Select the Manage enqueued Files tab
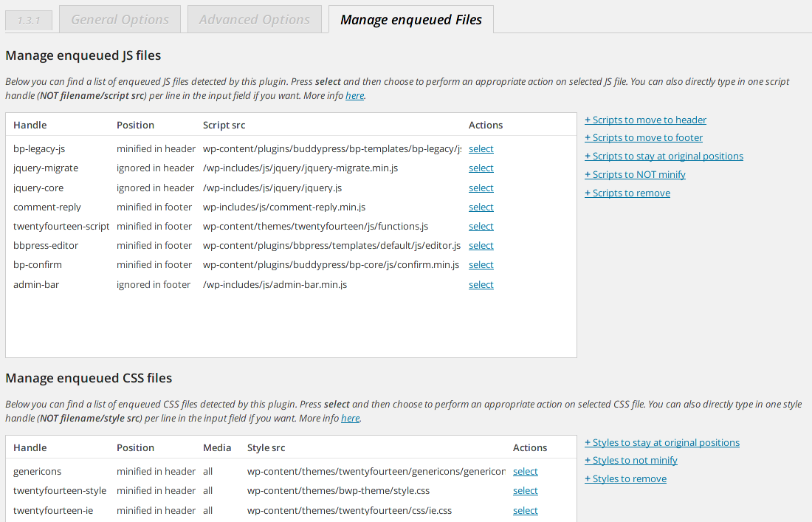812x522 pixels. (410, 20)
